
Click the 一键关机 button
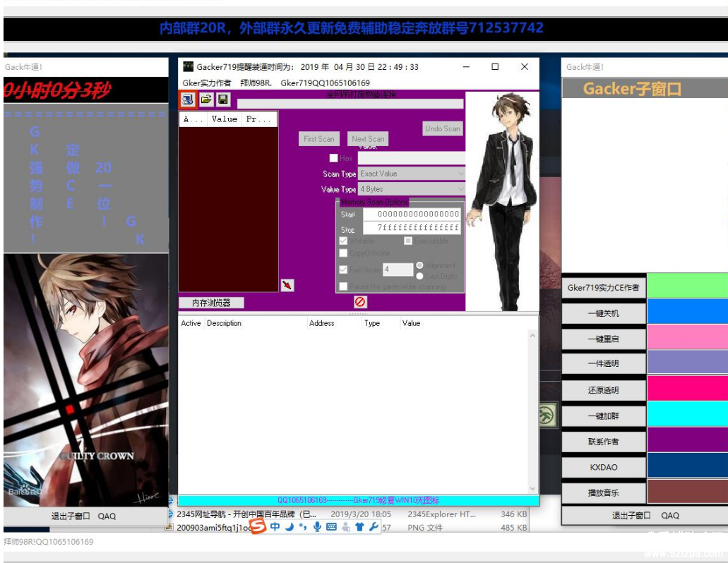click(604, 313)
